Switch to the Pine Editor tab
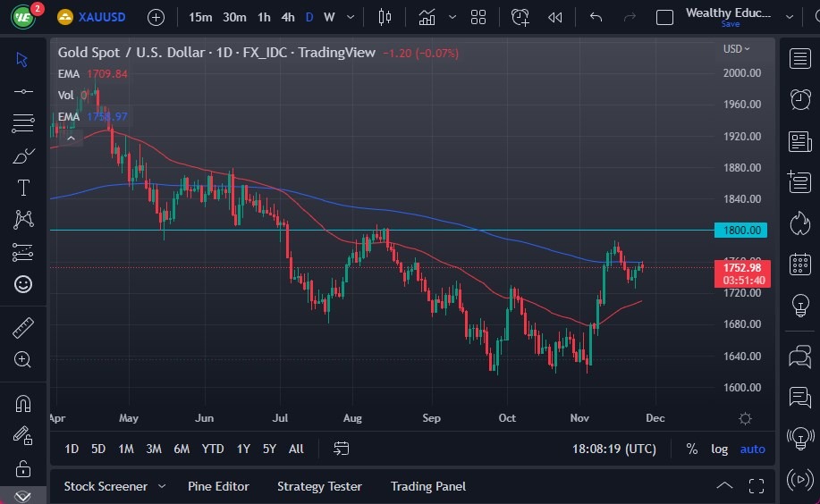The width and height of the screenshot is (820, 504). point(218,486)
